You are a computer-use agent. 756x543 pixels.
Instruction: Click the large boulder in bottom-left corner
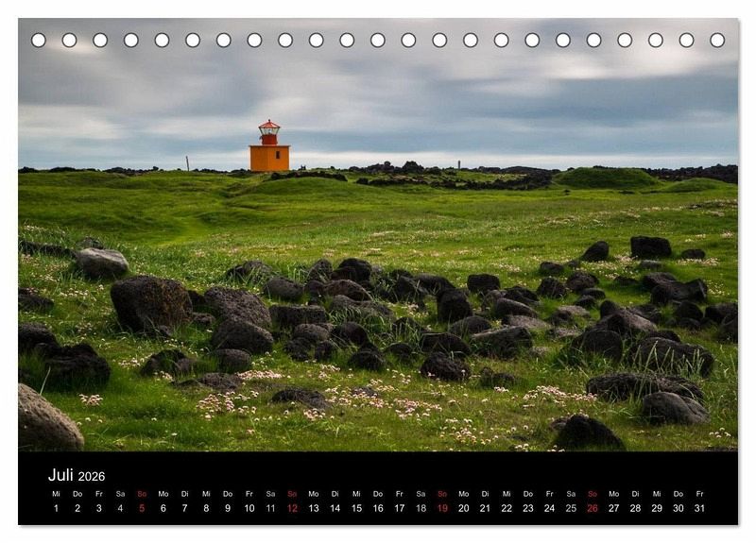click(47, 422)
